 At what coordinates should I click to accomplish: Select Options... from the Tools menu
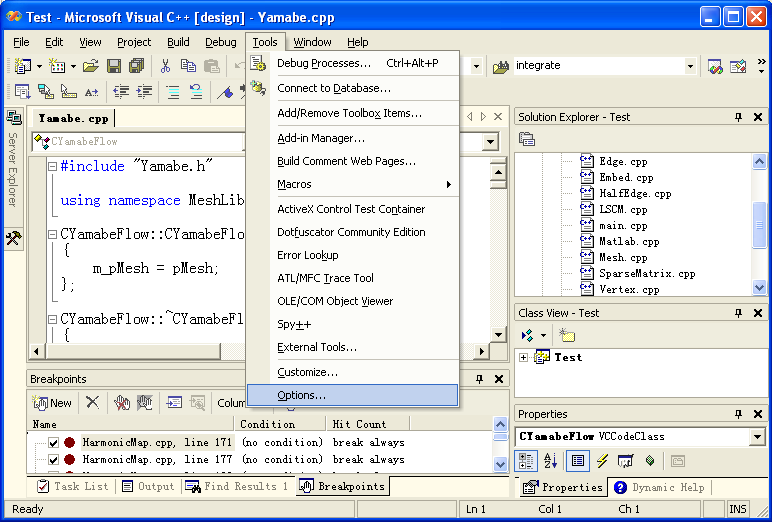tap(301, 395)
